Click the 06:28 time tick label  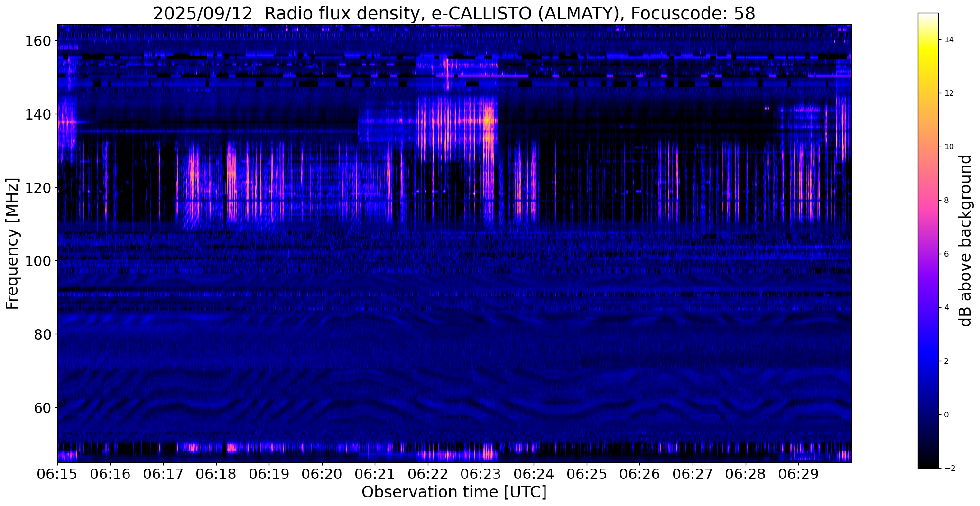[x=746, y=474]
